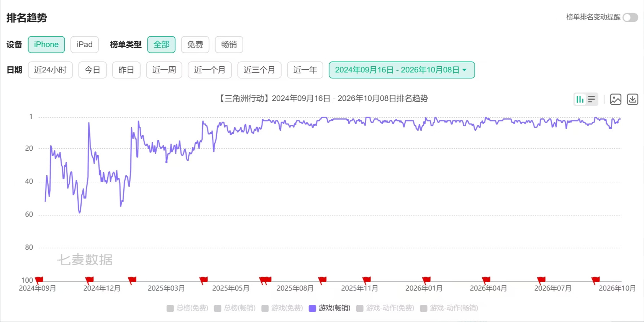Click red flag above 2026年01月 label

click(x=426, y=281)
